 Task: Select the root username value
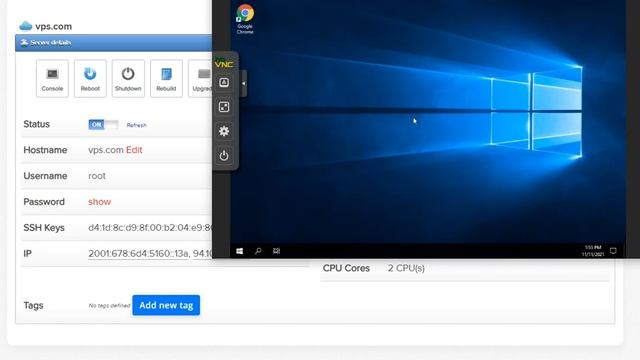pos(97,176)
